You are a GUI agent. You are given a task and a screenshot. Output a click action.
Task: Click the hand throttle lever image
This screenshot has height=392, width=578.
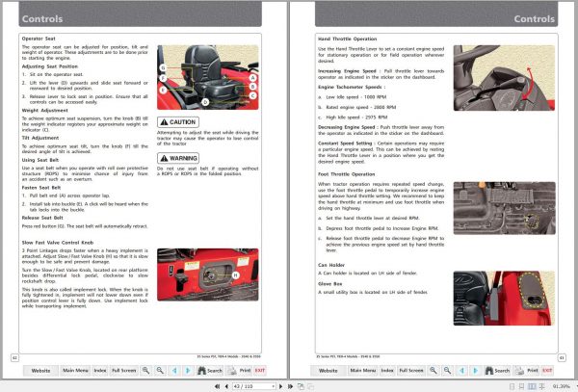point(504,78)
